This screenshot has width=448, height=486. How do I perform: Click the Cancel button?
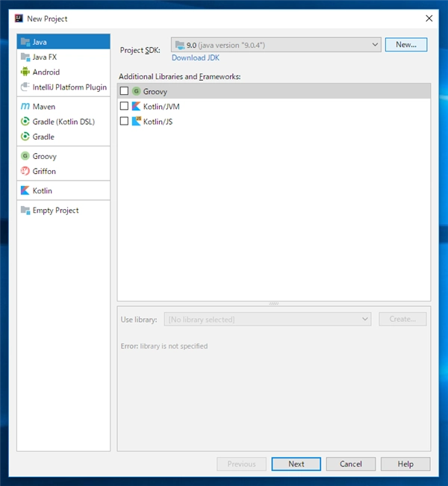coord(351,464)
